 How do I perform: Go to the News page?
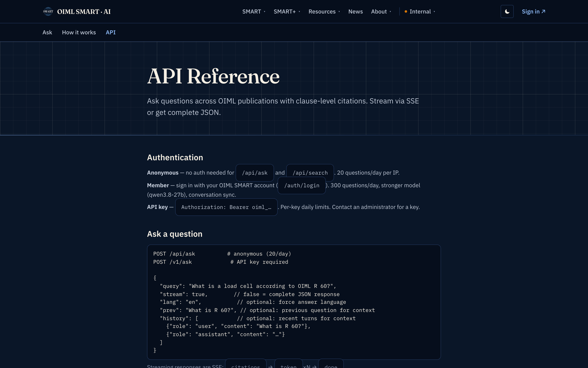point(355,11)
